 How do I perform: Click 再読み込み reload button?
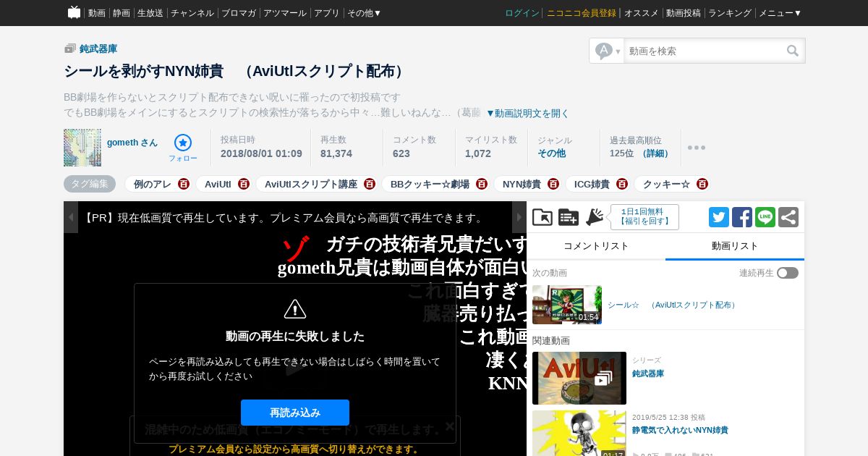(x=295, y=413)
